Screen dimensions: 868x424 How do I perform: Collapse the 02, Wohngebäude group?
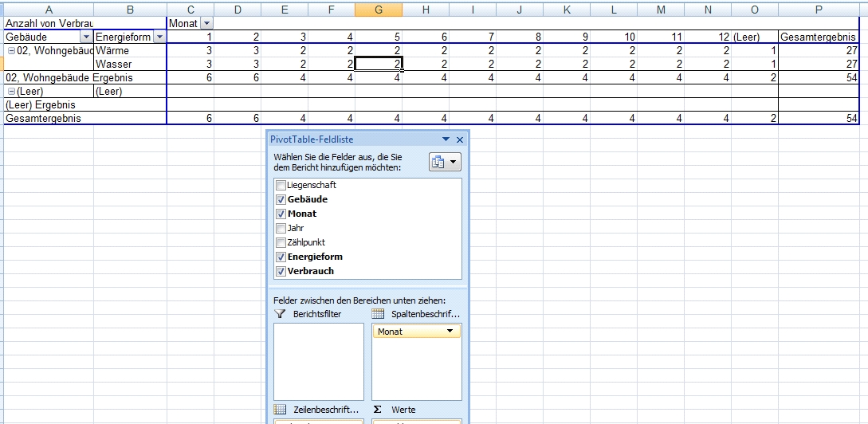tap(11, 51)
